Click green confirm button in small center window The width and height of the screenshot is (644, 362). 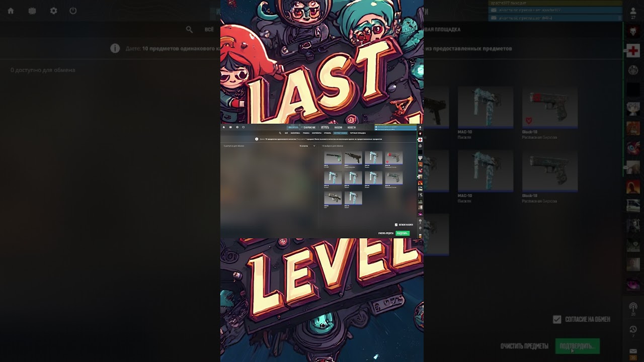point(403,233)
